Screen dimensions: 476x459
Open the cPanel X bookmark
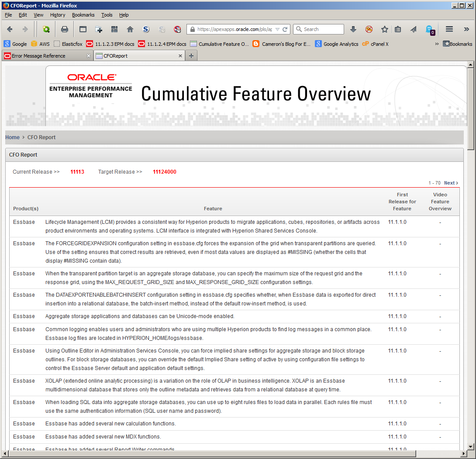point(376,44)
